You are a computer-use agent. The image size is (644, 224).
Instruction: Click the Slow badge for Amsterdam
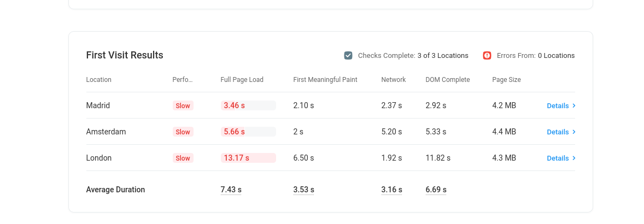pyautogui.click(x=183, y=132)
